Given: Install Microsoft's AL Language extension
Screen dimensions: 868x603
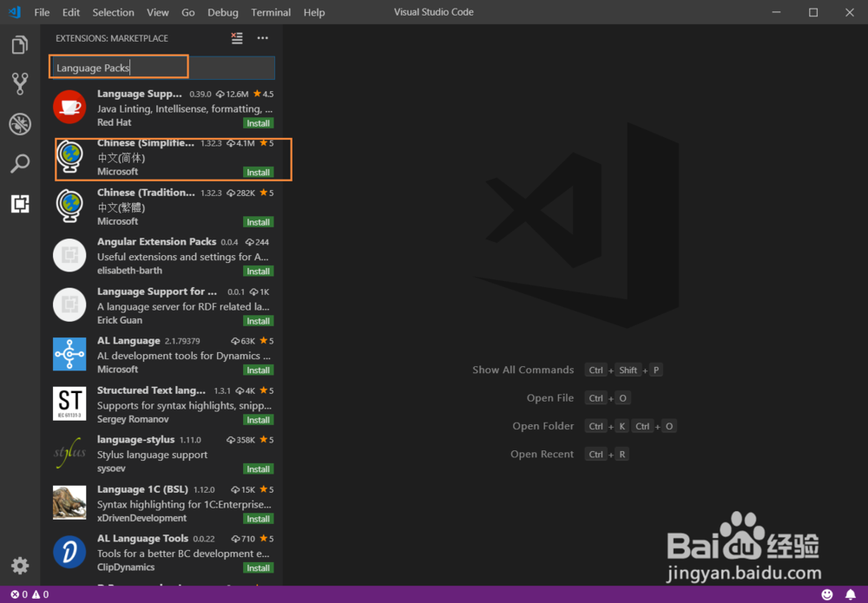Looking at the screenshot, I should [x=258, y=370].
